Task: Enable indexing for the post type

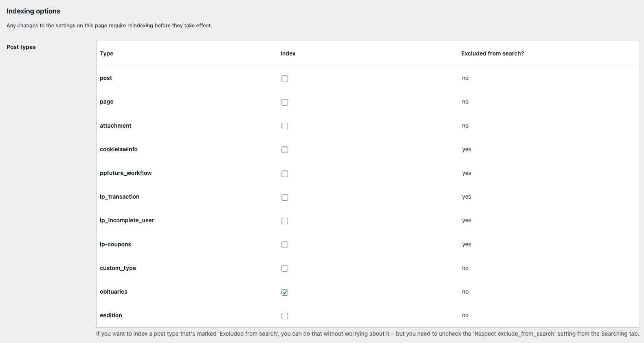Action: click(285, 79)
